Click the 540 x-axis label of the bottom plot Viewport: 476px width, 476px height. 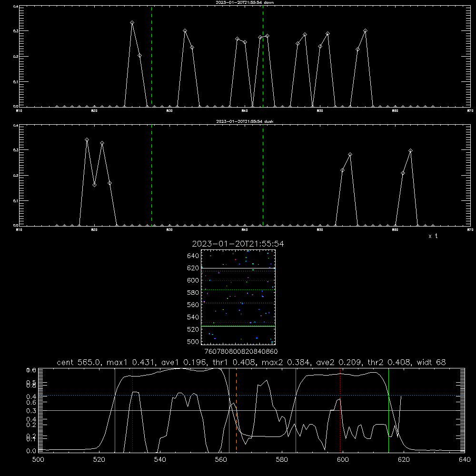tap(160, 460)
